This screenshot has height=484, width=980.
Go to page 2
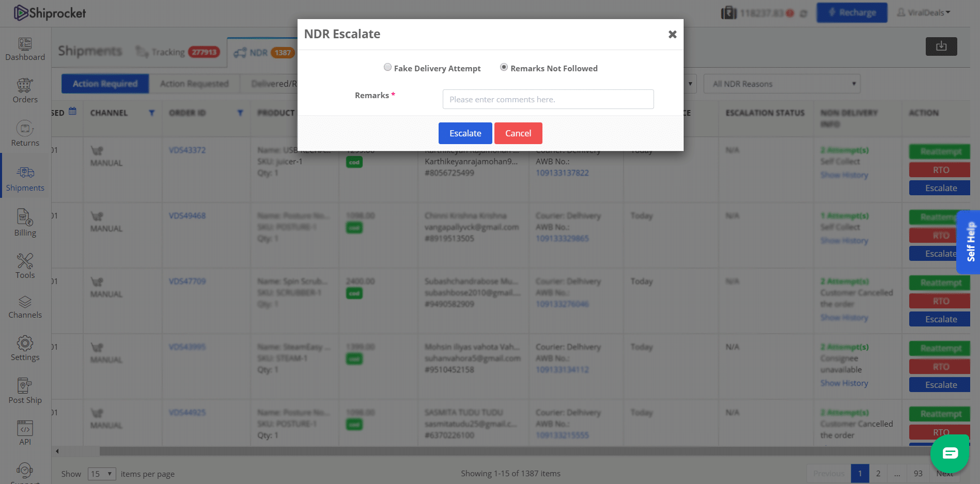click(878, 474)
